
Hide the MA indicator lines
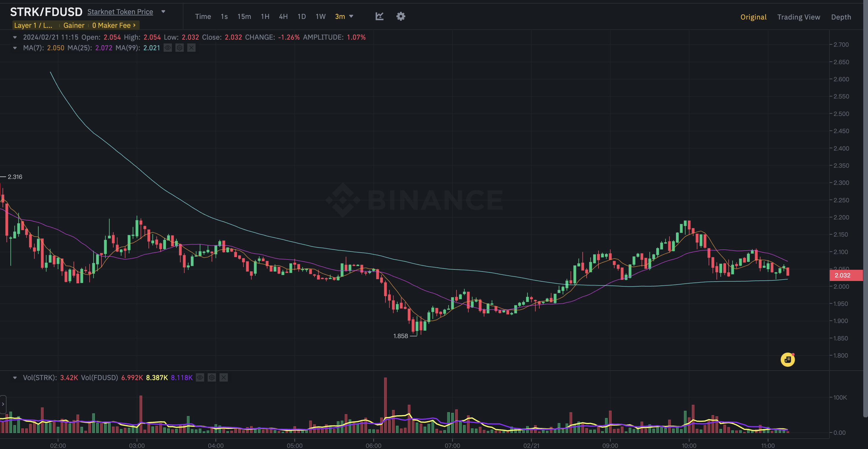pos(168,48)
